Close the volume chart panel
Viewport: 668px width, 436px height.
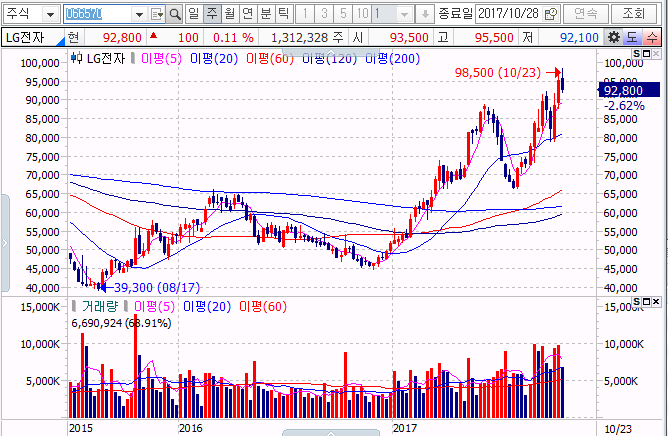[x=656, y=302]
